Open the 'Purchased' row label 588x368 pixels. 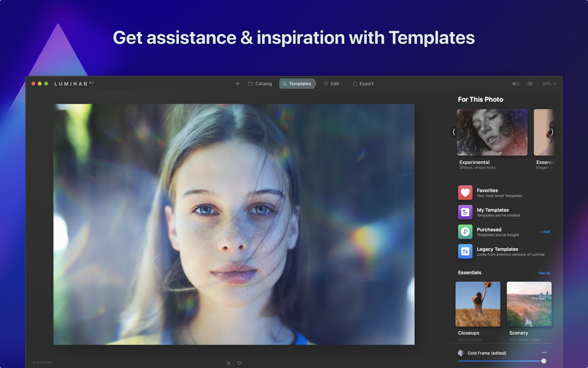pos(489,230)
